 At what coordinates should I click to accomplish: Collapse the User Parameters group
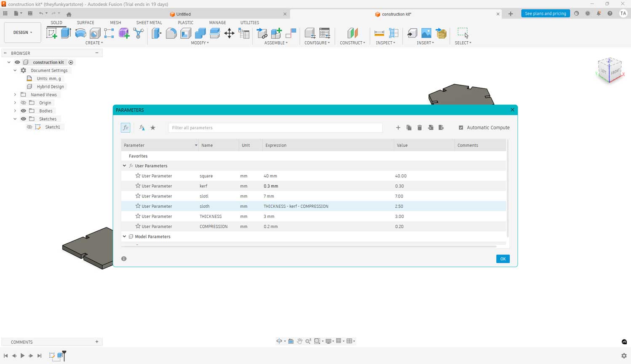124,166
